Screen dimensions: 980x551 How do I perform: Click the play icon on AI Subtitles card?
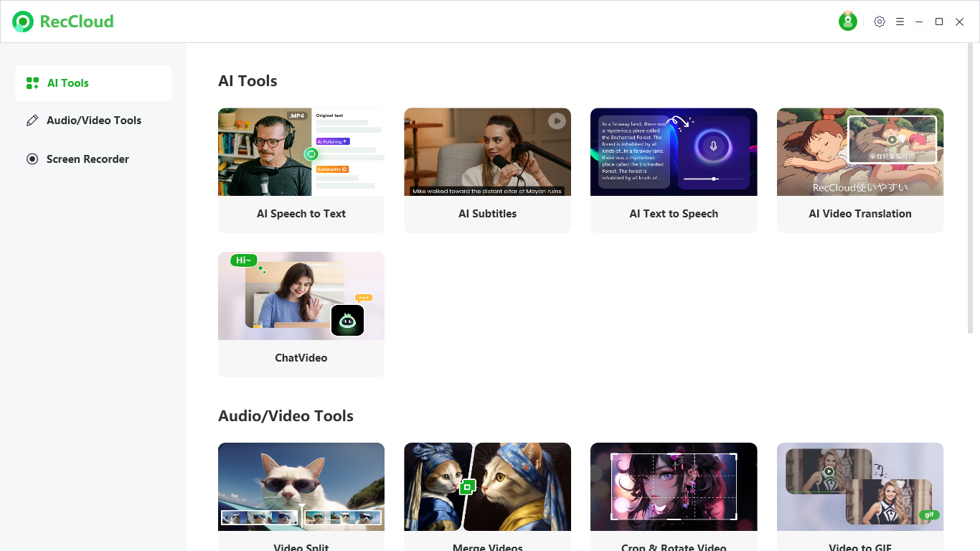pos(557,121)
